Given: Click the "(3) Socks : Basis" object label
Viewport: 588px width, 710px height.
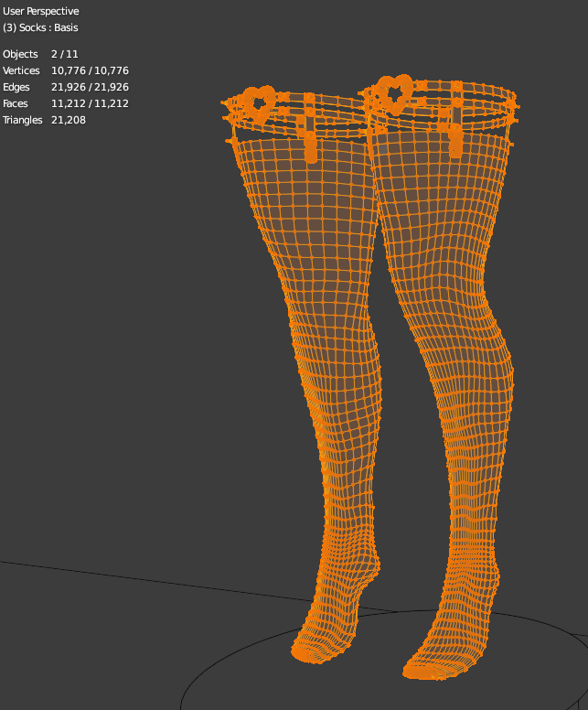Looking at the screenshot, I should pyautogui.click(x=40, y=27).
